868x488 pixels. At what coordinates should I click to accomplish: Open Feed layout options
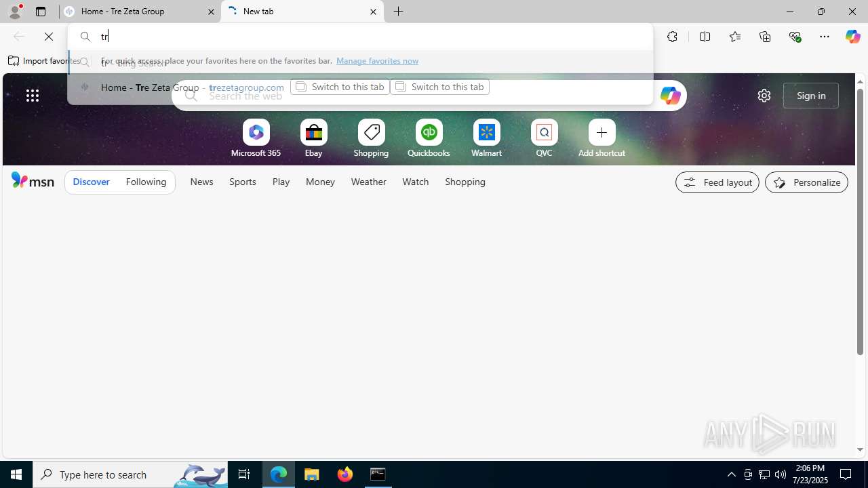(x=717, y=182)
